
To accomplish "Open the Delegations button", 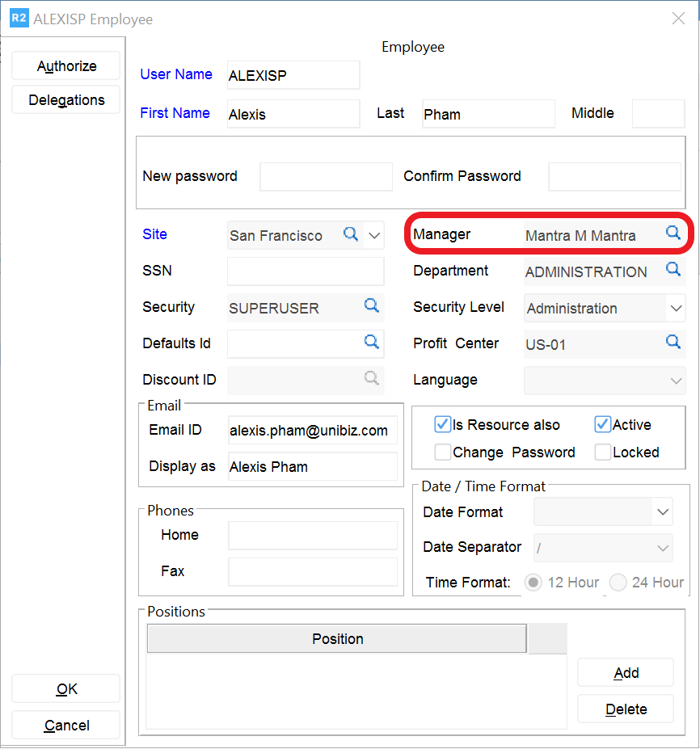I will 66,100.
